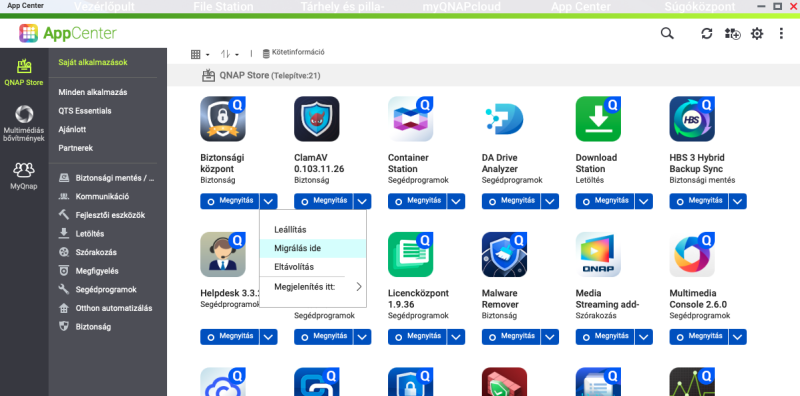Choose Leállítás in the context menu
800x396 pixels.
[x=313, y=230]
